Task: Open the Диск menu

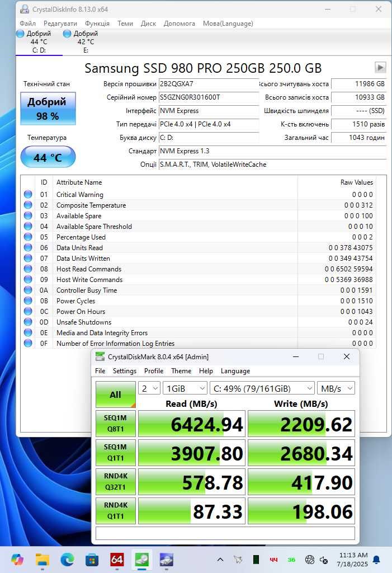Action: [x=148, y=24]
